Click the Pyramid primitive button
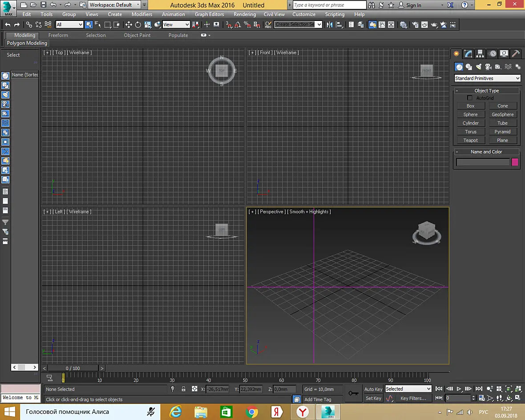The image size is (525, 420). click(x=502, y=132)
